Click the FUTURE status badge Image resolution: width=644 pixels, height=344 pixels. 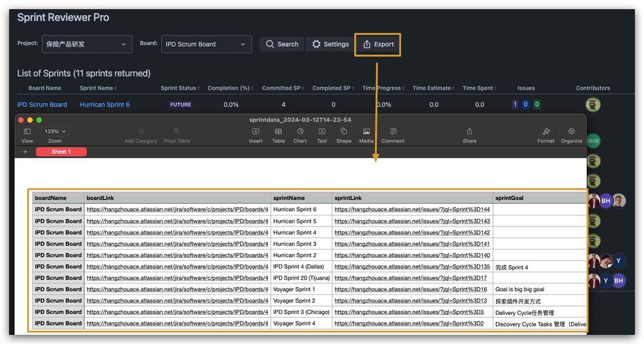[x=180, y=105]
